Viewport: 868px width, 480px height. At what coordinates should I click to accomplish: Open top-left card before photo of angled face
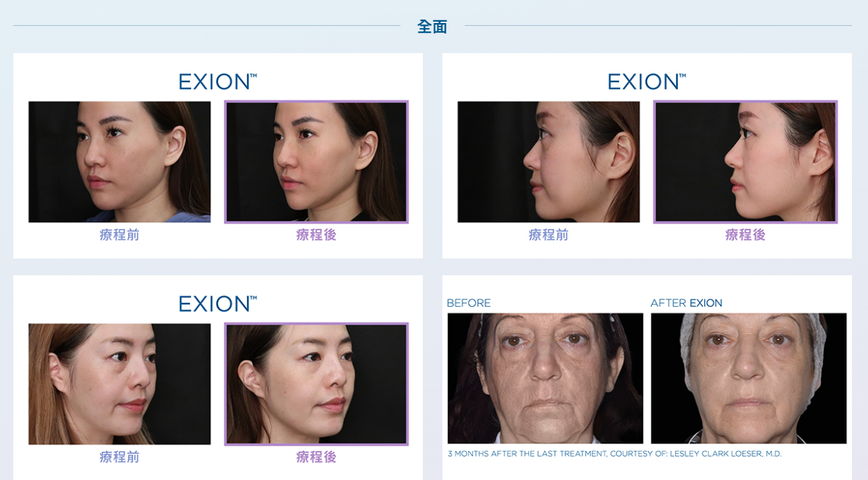120,162
